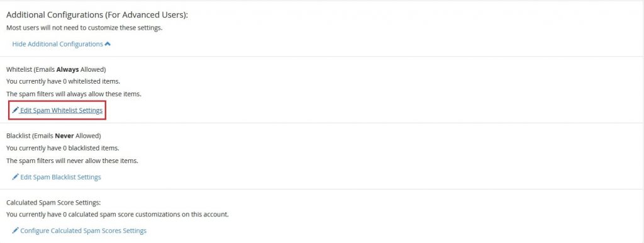The width and height of the screenshot is (644, 243).
Task: Click the Blacklist (Emails Never Allowed) label
Action: 54,135
